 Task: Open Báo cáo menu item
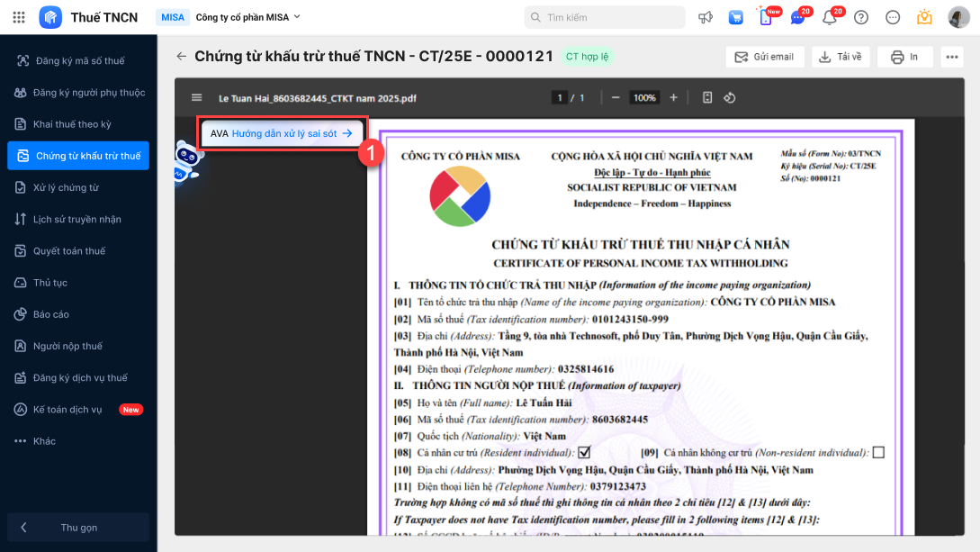[x=78, y=314]
